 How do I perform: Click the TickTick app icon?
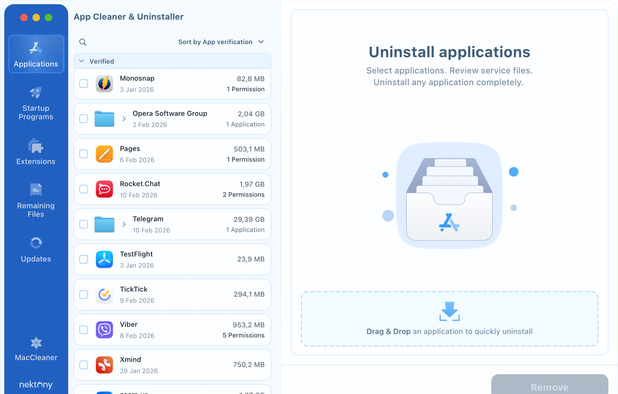[x=104, y=294]
